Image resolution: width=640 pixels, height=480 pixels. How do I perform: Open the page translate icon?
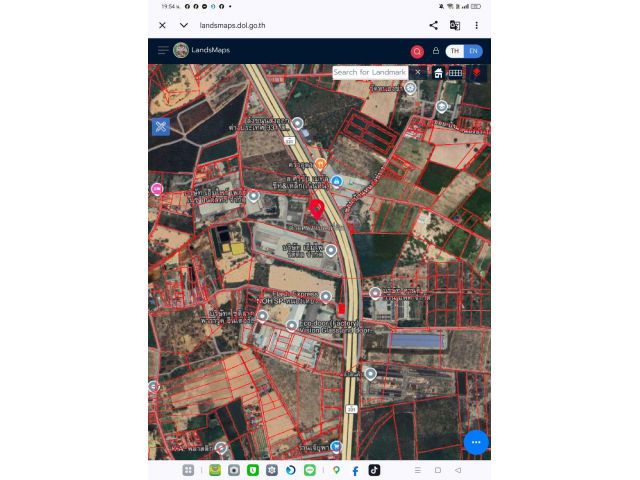(455, 25)
